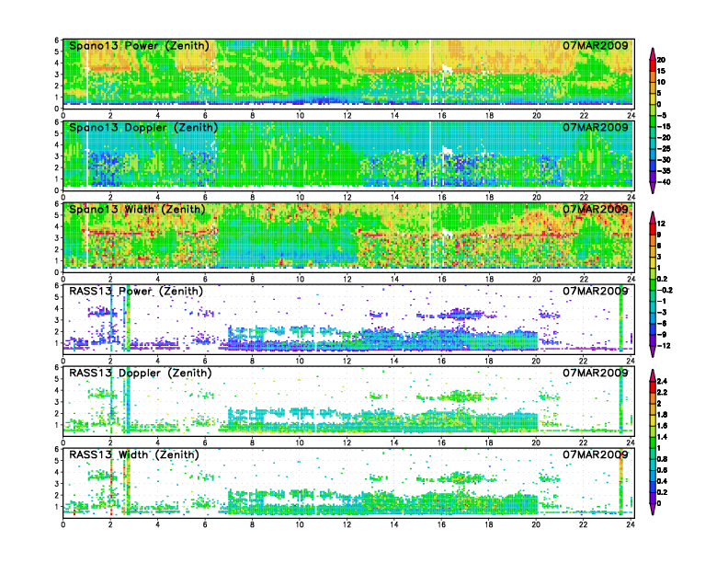The width and height of the screenshot is (728, 563).
Task: Click the 'RASS13 Width (Zenith)' panel title
Action: click(133, 454)
